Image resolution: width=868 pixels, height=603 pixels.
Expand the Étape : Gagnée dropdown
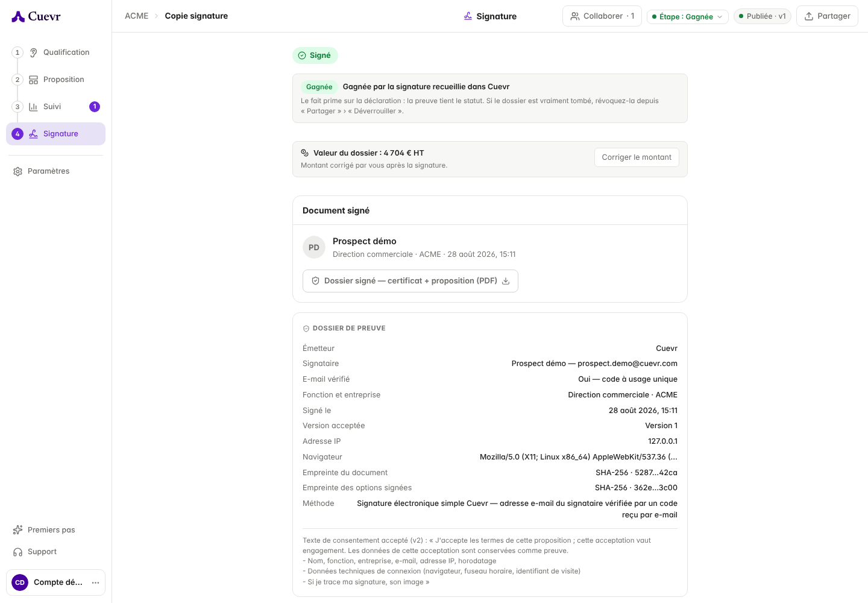688,17
